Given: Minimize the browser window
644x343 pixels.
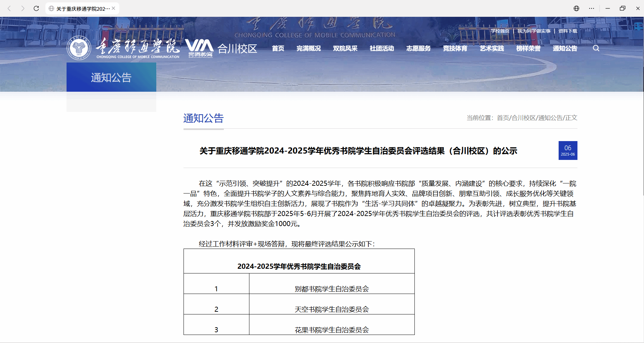Looking at the screenshot, I should 608,8.
